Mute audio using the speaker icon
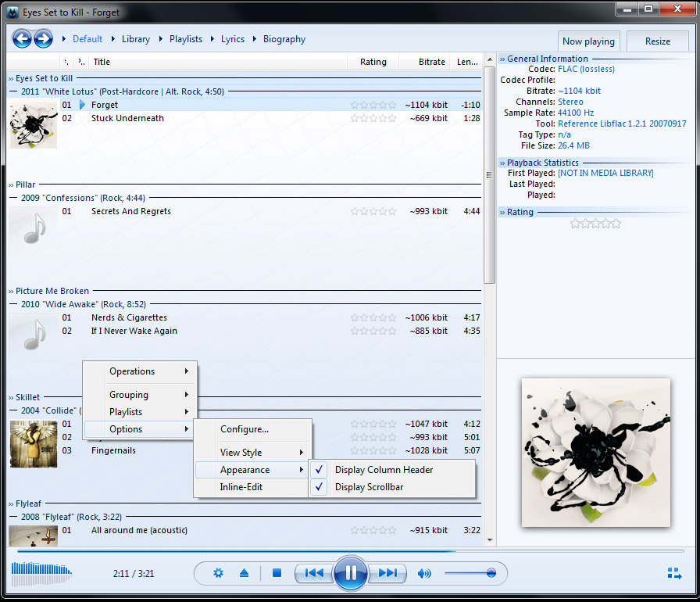This screenshot has width=700, height=602. pos(424,573)
